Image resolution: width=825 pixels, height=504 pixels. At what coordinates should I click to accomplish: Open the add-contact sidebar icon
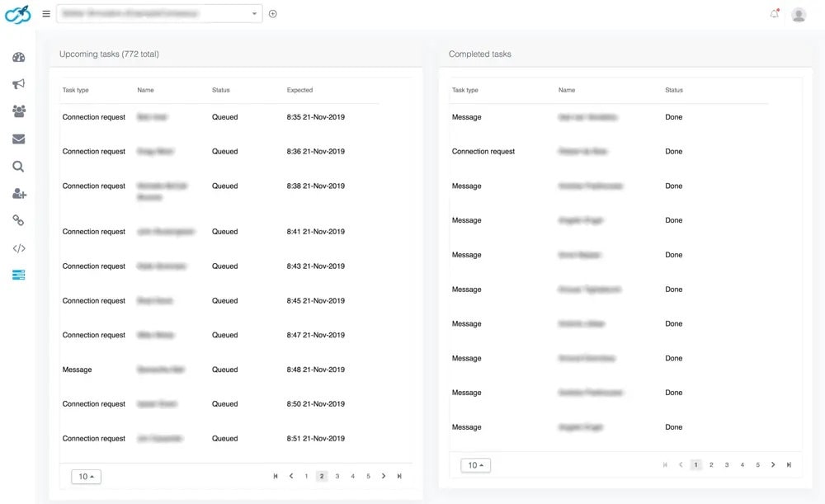[x=18, y=193]
